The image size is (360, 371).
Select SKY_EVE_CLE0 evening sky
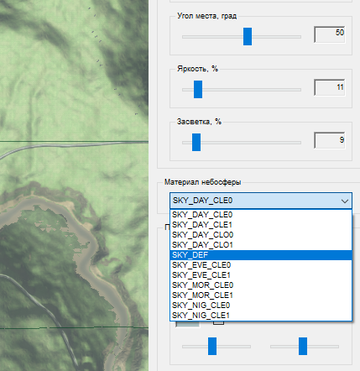click(261, 265)
